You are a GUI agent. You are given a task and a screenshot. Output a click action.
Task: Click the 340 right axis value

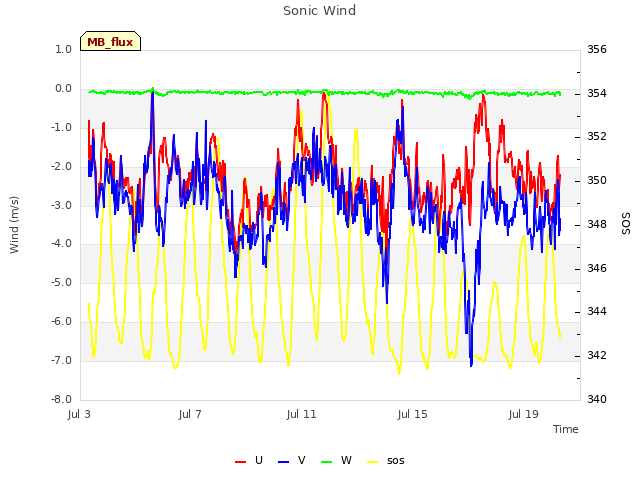click(x=597, y=399)
